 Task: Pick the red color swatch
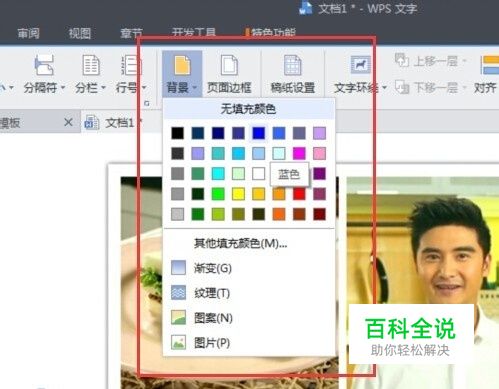299,194
